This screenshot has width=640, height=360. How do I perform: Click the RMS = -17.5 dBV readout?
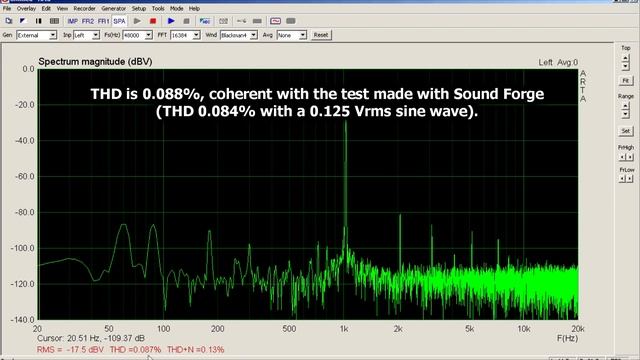(70, 350)
